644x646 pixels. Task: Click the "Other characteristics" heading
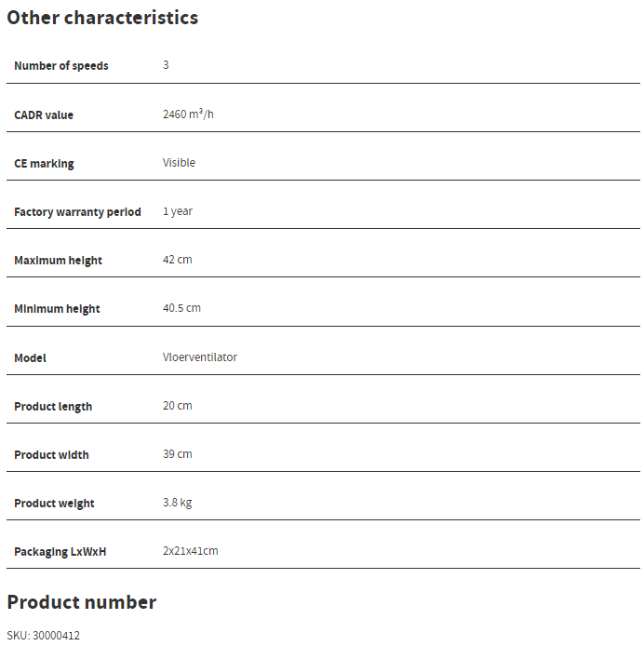(102, 18)
